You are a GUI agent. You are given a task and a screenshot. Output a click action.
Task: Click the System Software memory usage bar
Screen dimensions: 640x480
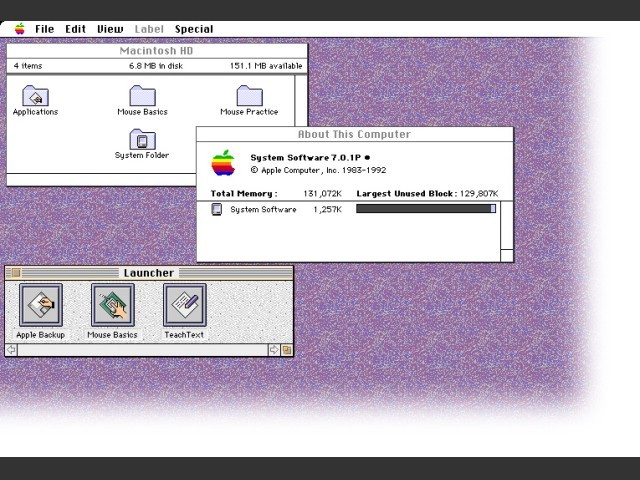click(425, 209)
